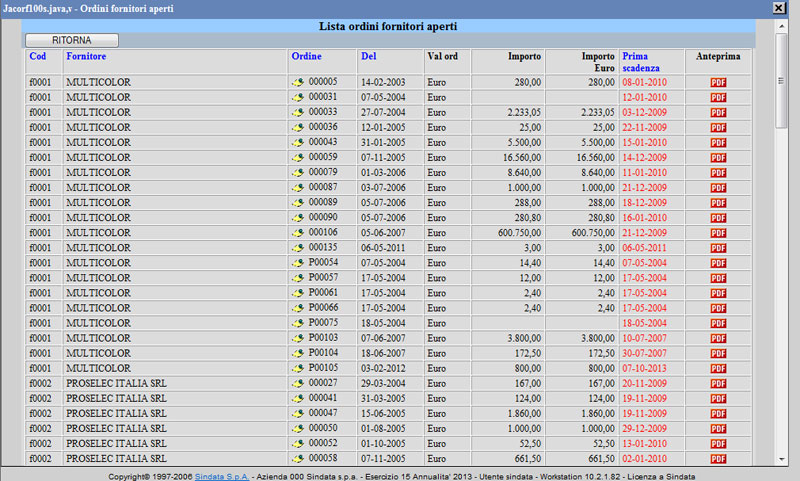
Task: Click the order icon beside P00103
Action: pyautogui.click(x=298, y=338)
